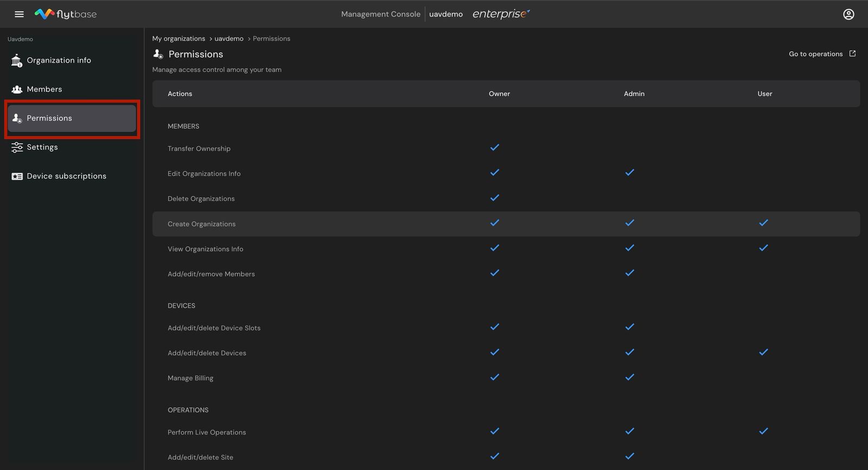
Task: Click the Admin checkmark for Edit Organizations Info
Action: [629, 172]
